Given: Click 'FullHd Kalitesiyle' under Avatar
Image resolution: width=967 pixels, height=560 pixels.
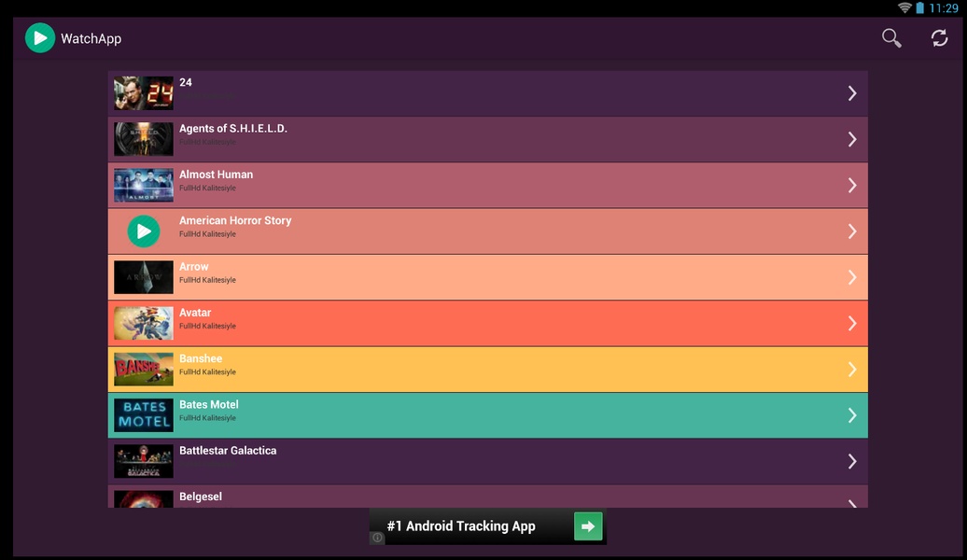Looking at the screenshot, I should click(207, 327).
